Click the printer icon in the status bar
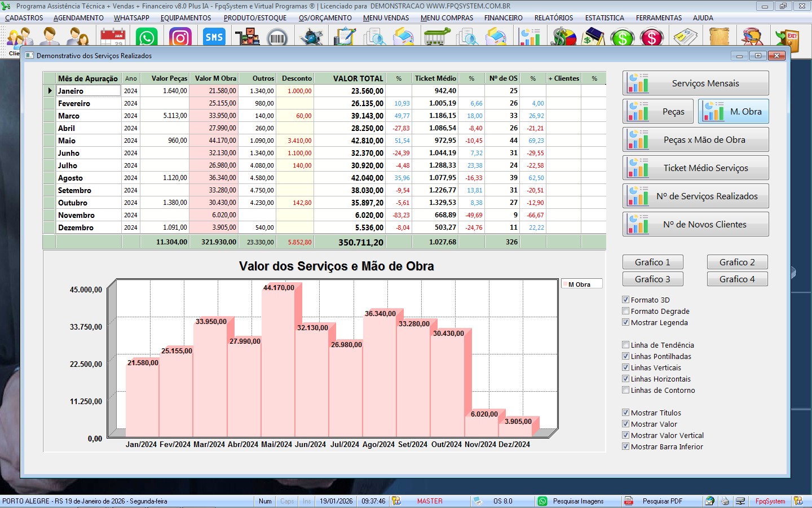The image size is (812, 508). (725, 501)
